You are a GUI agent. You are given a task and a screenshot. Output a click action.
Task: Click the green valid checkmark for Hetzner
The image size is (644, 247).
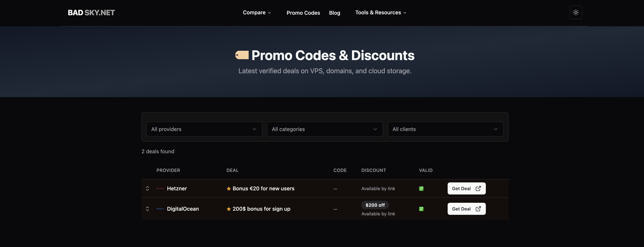tap(421, 189)
